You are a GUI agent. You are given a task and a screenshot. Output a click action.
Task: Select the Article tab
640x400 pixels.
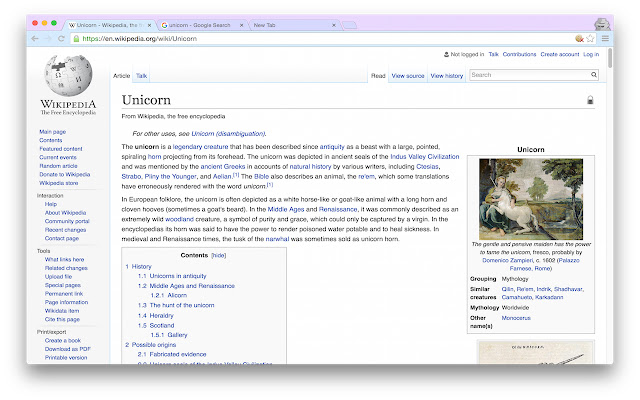point(122,76)
